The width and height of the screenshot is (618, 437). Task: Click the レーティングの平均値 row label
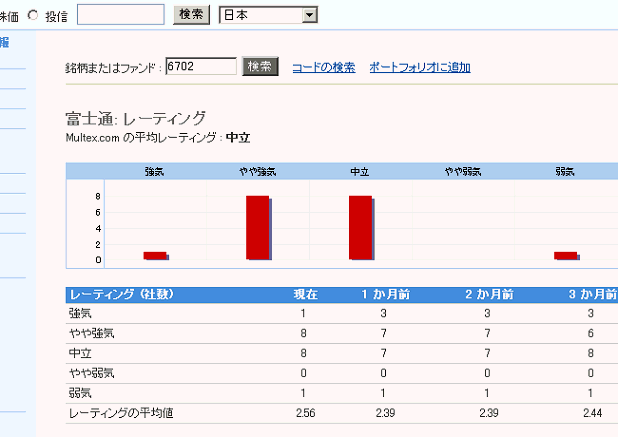tap(121, 413)
